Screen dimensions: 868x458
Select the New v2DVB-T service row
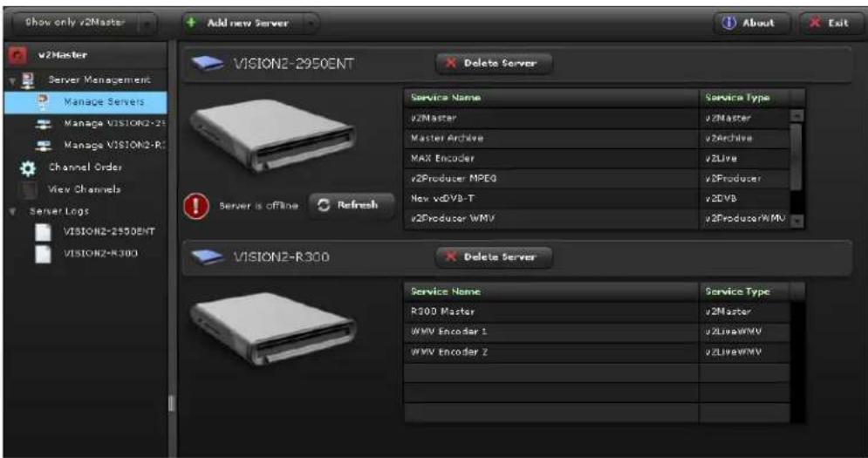(x=597, y=198)
